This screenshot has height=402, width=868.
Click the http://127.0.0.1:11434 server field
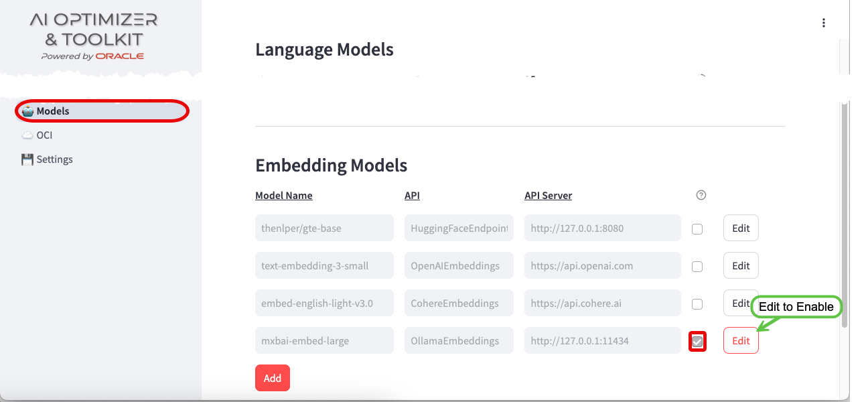(603, 340)
